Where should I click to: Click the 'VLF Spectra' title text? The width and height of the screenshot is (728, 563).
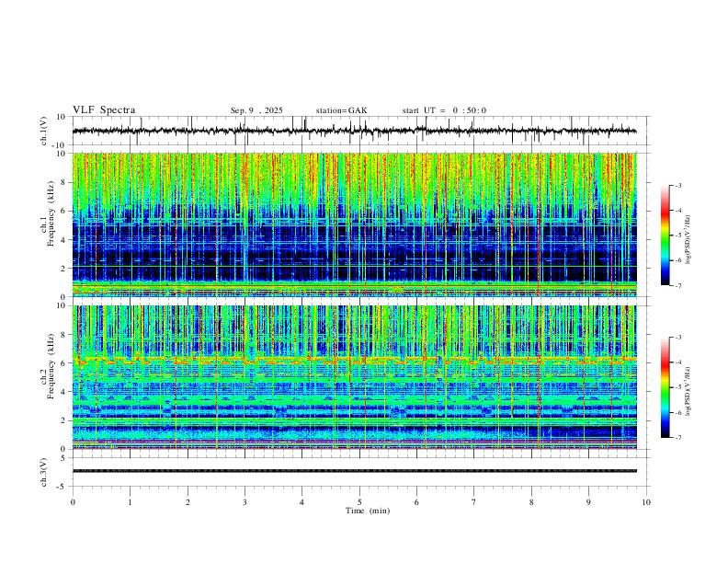point(104,110)
